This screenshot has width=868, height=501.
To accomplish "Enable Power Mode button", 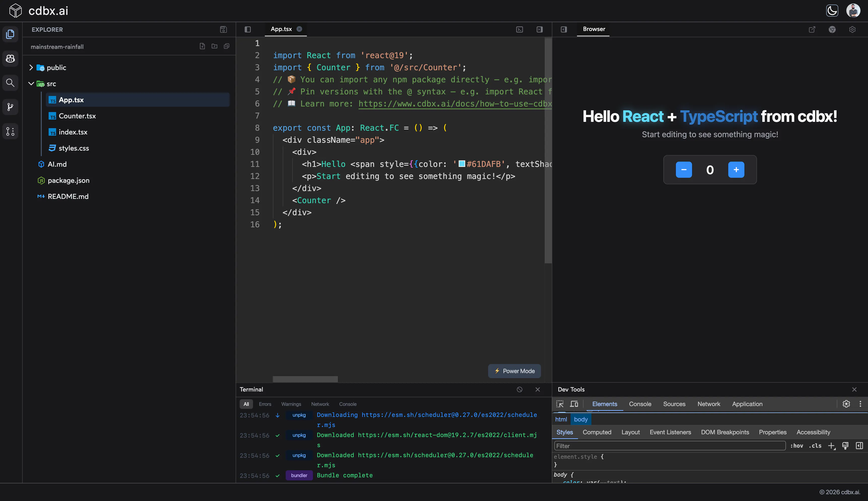I will pos(514,371).
